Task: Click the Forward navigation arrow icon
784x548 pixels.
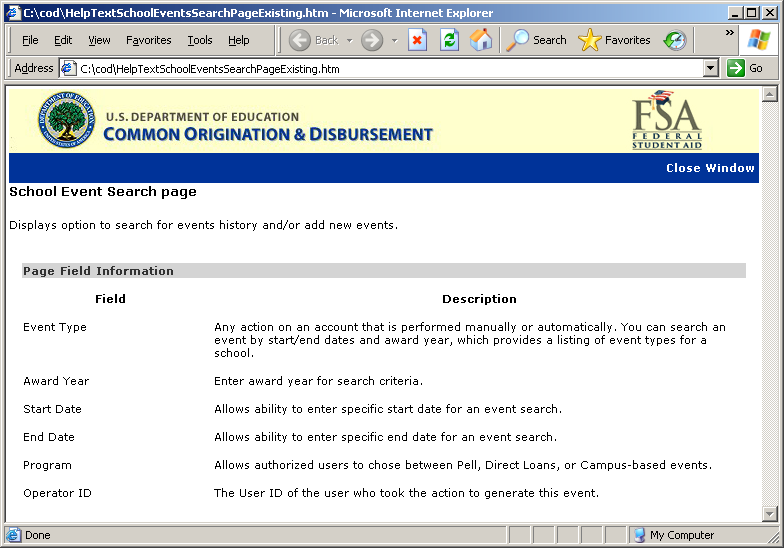Action: click(372, 40)
